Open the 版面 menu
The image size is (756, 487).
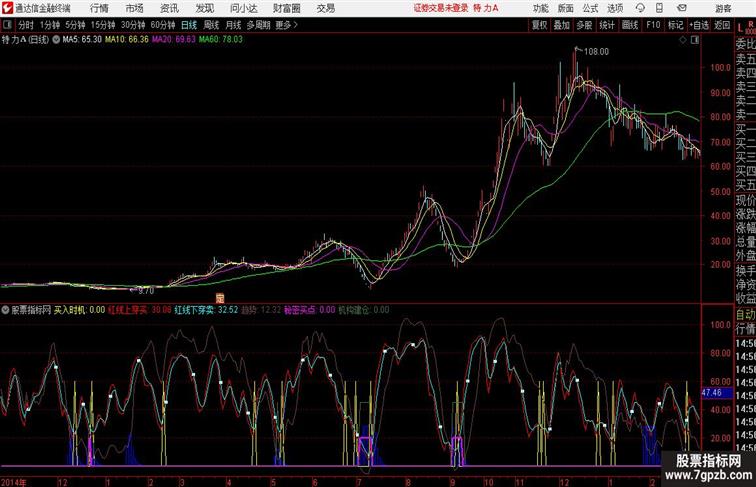565,8
